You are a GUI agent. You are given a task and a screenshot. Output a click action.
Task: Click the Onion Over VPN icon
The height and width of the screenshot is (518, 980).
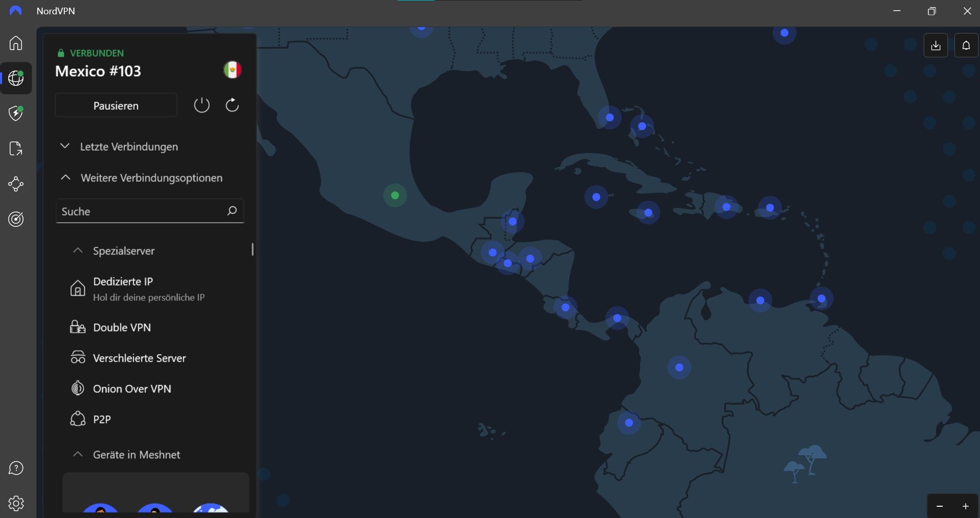[x=78, y=388]
